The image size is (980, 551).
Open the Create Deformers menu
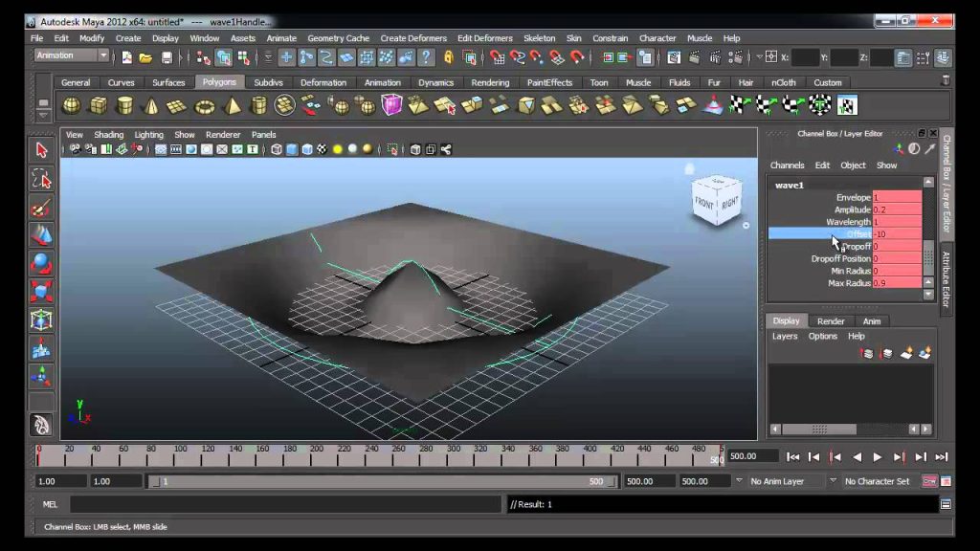point(413,38)
